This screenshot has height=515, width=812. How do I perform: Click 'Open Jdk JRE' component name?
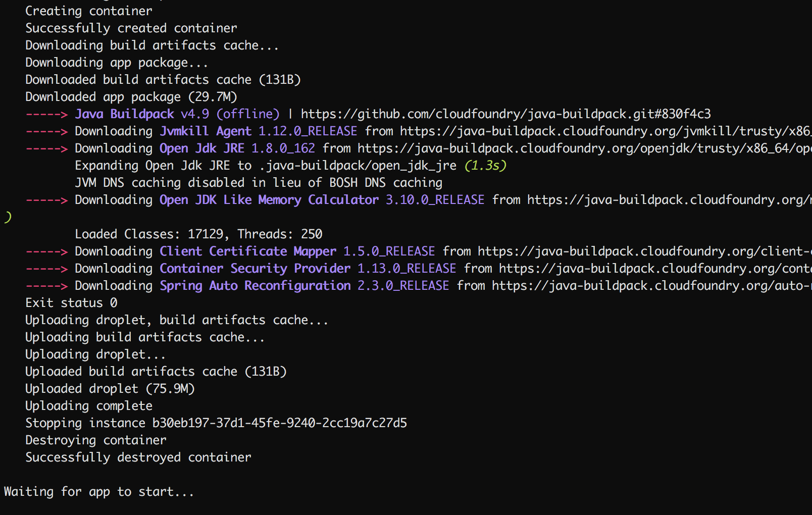[x=202, y=148]
